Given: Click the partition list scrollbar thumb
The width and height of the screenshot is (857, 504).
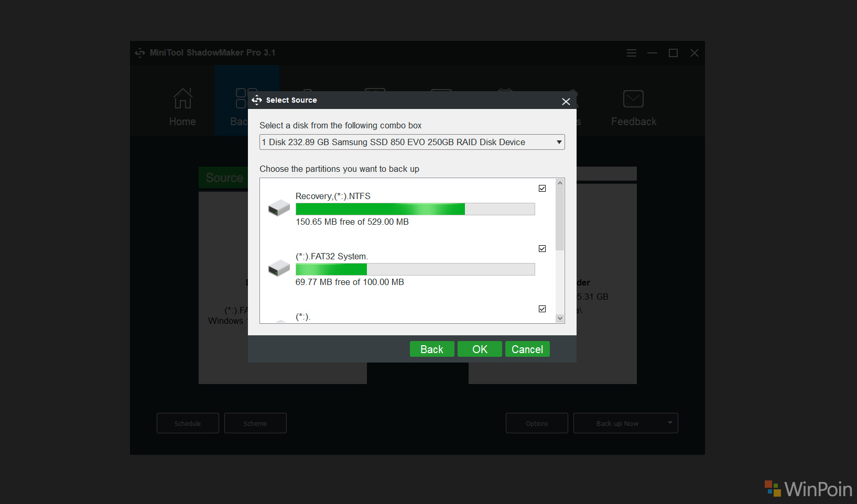Looking at the screenshot, I should point(560,219).
